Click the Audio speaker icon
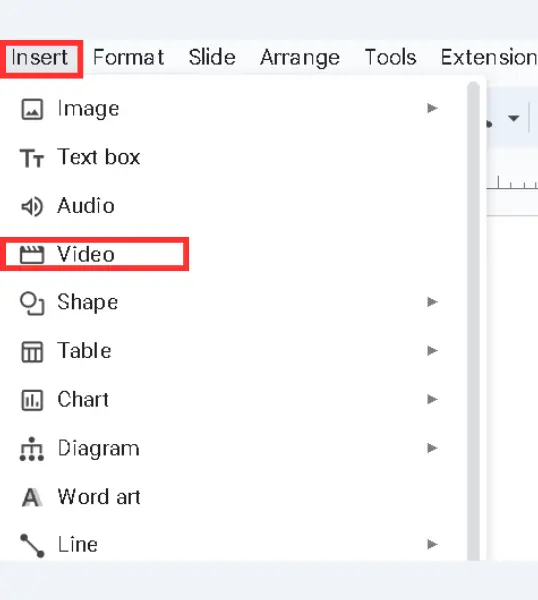 [x=32, y=207]
